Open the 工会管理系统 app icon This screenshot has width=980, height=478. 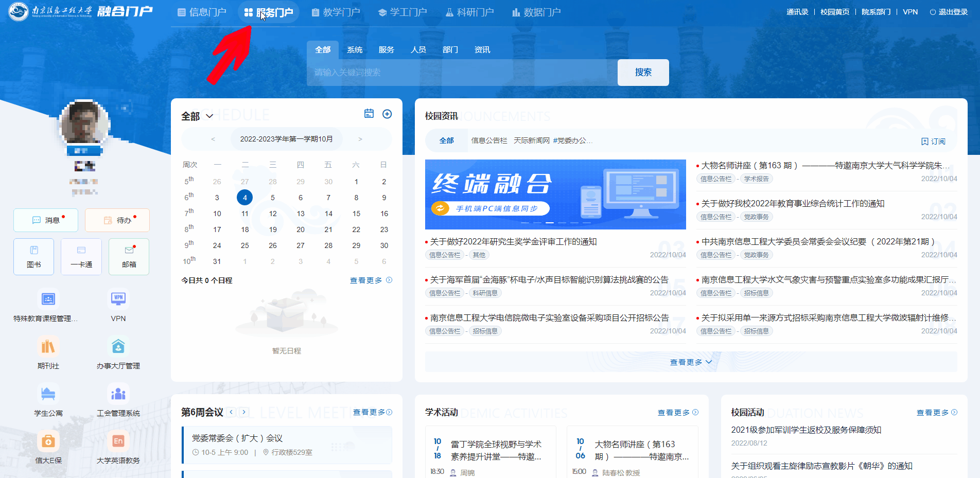[x=118, y=394]
